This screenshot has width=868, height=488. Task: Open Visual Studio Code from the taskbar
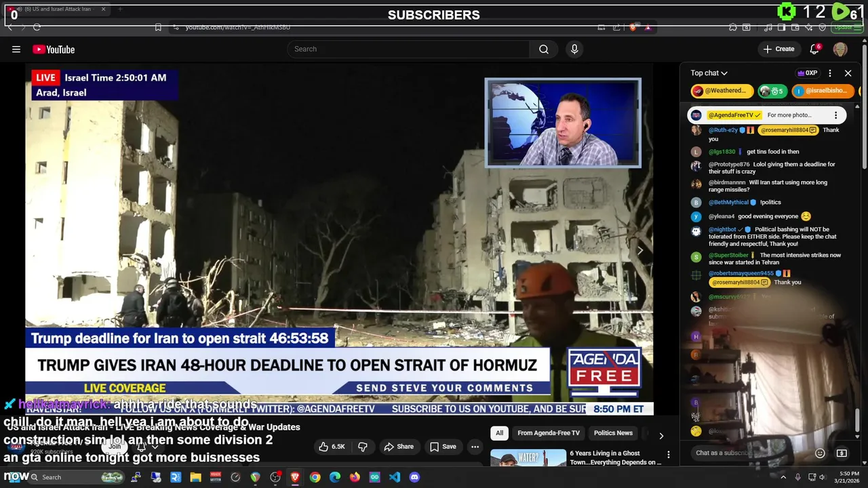point(395,477)
